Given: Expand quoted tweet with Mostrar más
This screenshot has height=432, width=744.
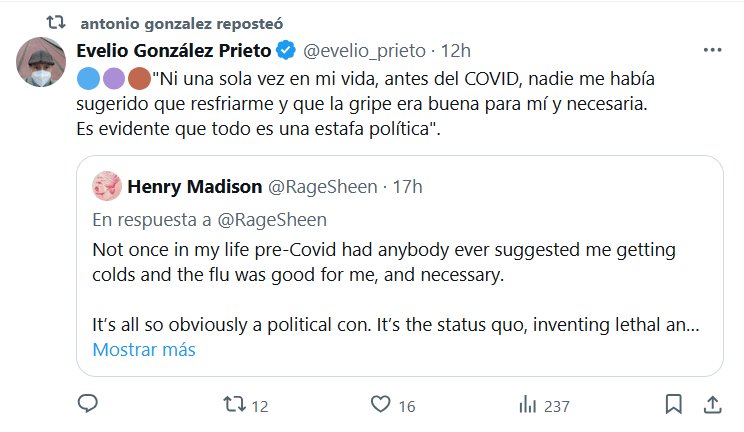Looking at the screenshot, I should (144, 350).
